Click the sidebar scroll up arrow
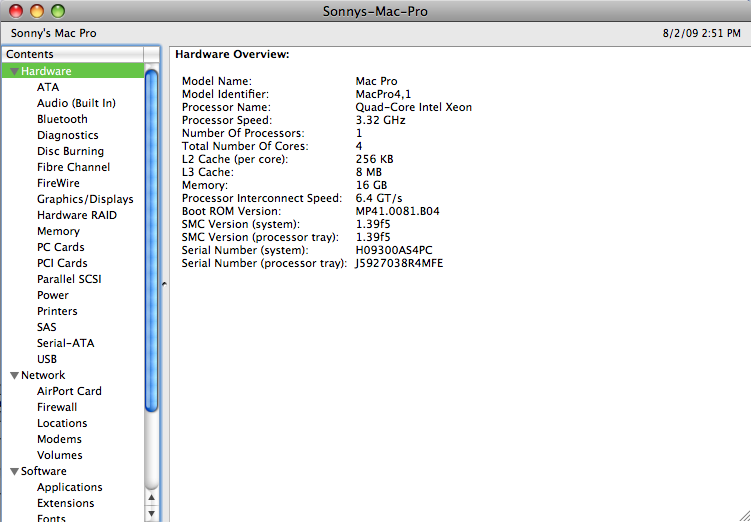This screenshot has width=751, height=522. [151, 498]
